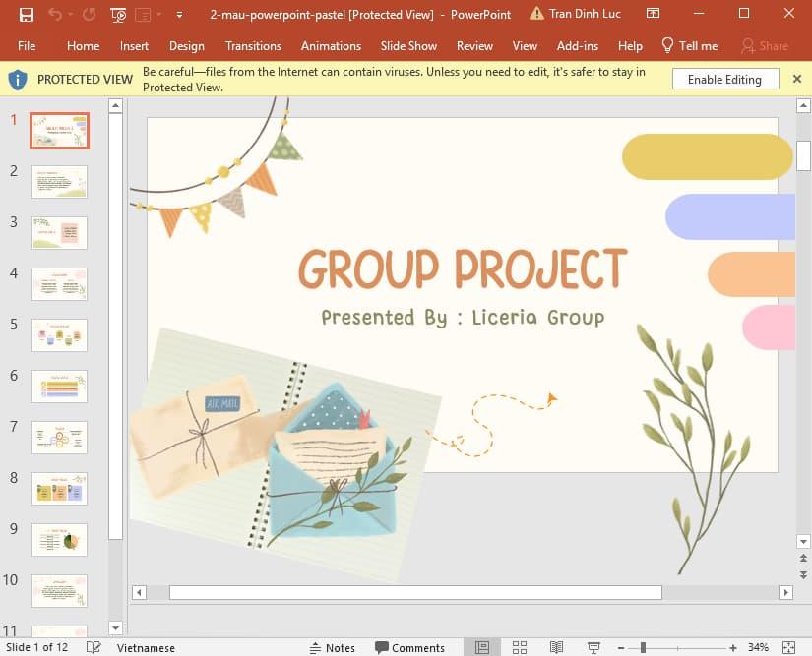Click the Save icon in title bar
This screenshot has height=656, width=812.
coord(27,15)
